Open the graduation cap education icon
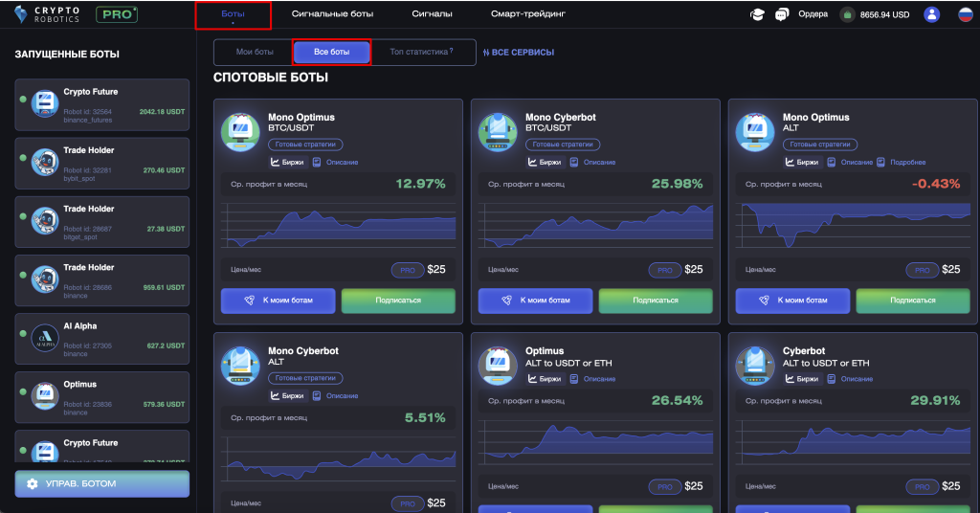Screen dimensions: 980x513 (x=757, y=14)
